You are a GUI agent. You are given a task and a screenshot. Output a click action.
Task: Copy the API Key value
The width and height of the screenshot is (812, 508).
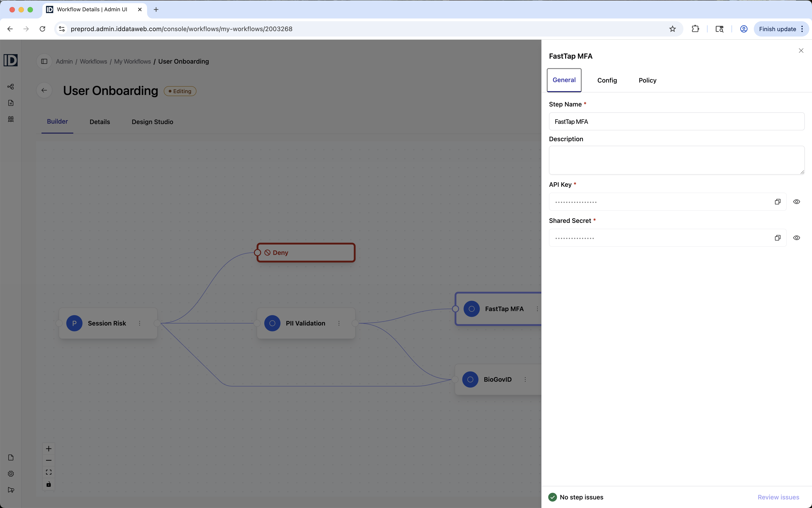(x=777, y=202)
